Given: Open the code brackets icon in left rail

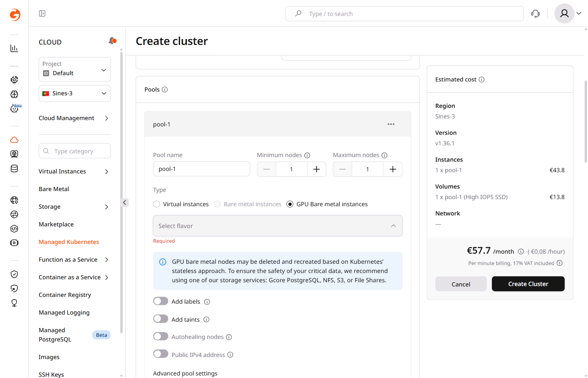Looking at the screenshot, I should coord(14,228).
